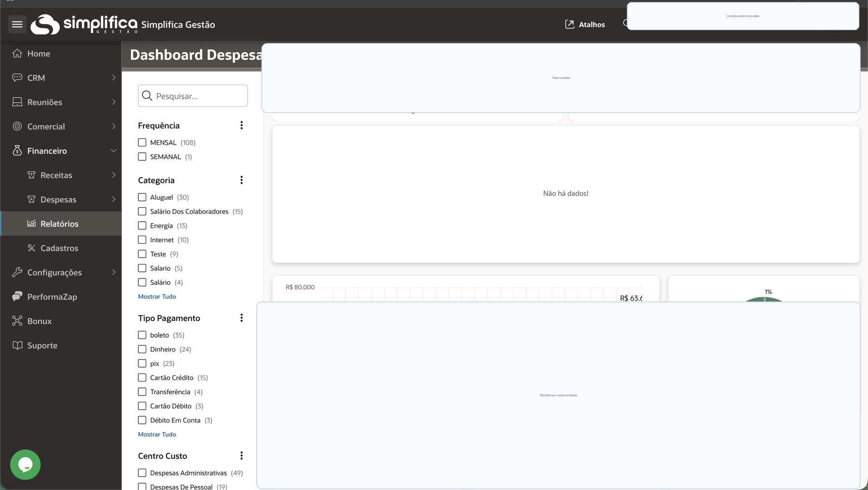Screen dimensions: 868x490
Task: Open the green chat bubble widget
Action: 25,464
